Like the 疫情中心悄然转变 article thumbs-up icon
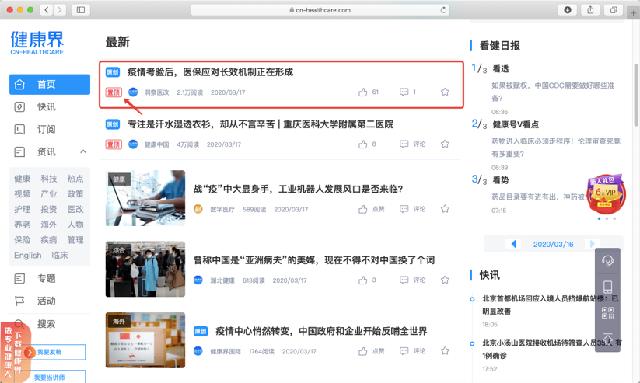Image resolution: width=640 pixels, height=383 pixels. (x=362, y=351)
